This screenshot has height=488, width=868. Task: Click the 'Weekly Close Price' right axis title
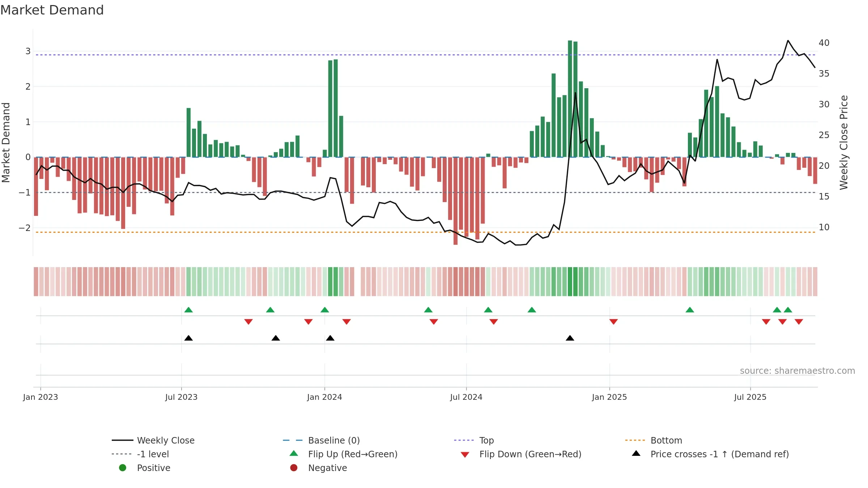(x=844, y=142)
